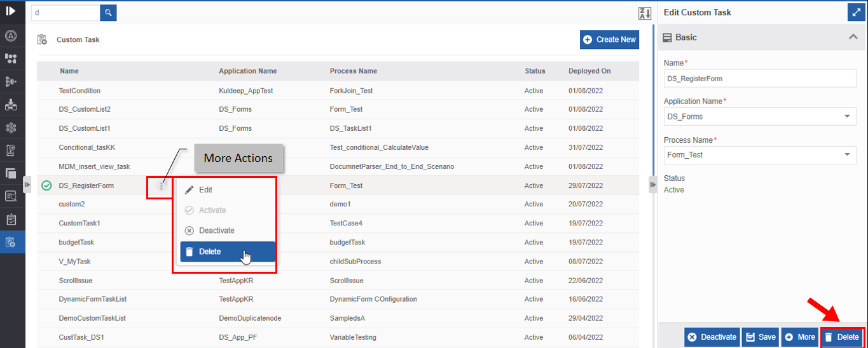Click the left panel collapse handle
The image size is (868, 348).
pos(27,184)
